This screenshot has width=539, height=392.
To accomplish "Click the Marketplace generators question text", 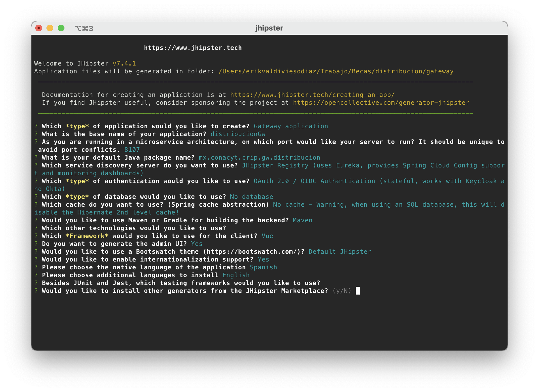I will pyautogui.click(x=185, y=291).
